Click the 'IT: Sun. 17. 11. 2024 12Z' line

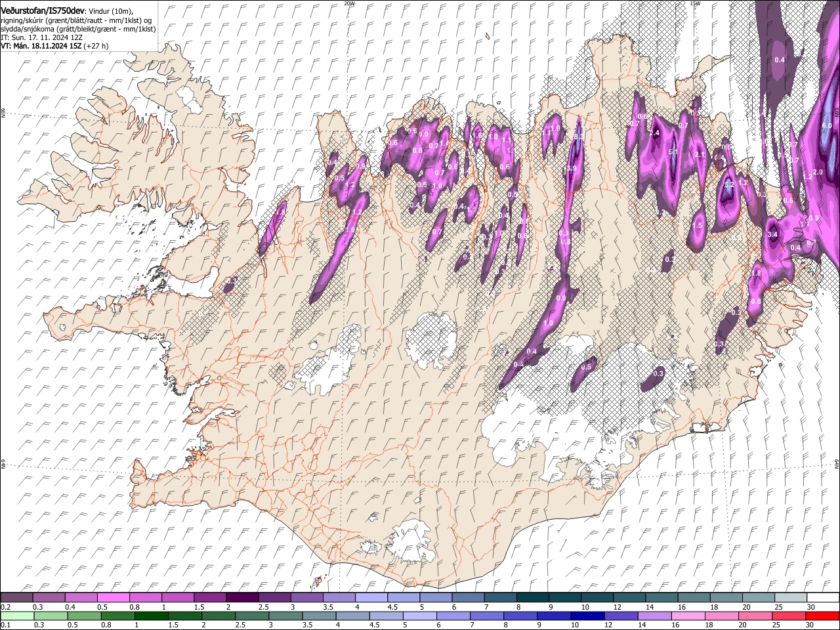42,37
